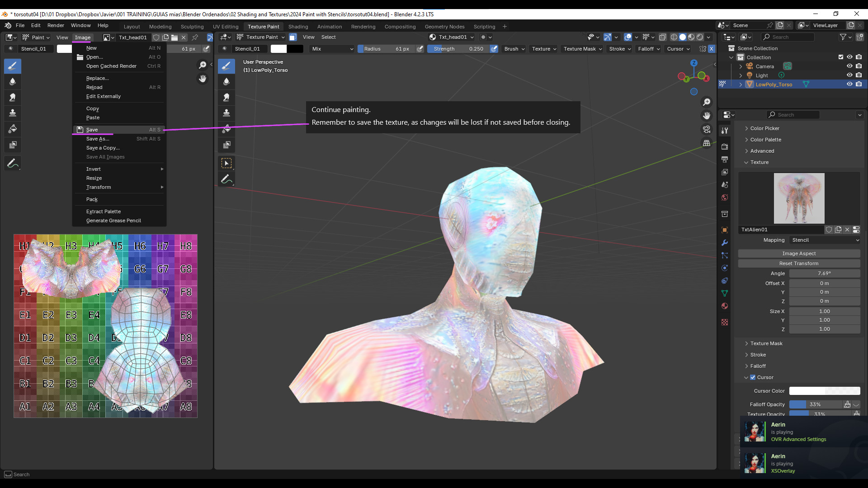Click Save in the Image menu
Image resolution: width=868 pixels, height=488 pixels.
coord(119,130)
